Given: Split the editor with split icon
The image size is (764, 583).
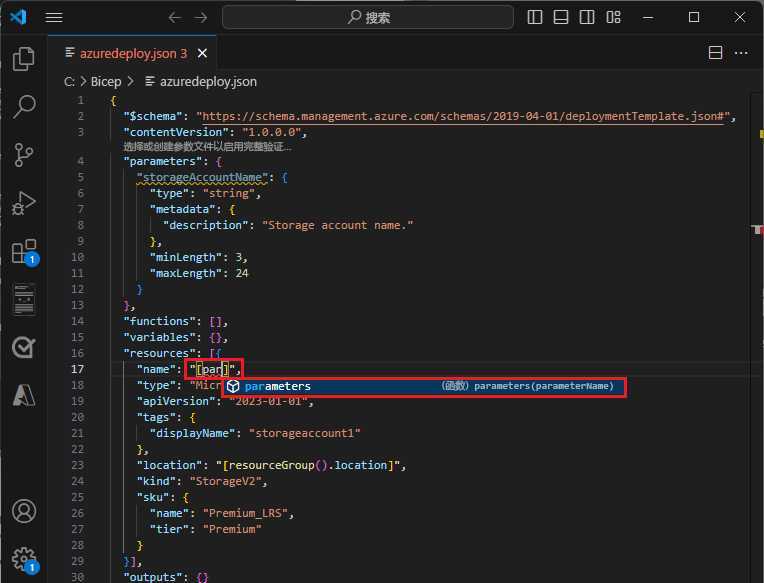Looking at the screenshot, I should pyautogui.click(x=715, y=53).
